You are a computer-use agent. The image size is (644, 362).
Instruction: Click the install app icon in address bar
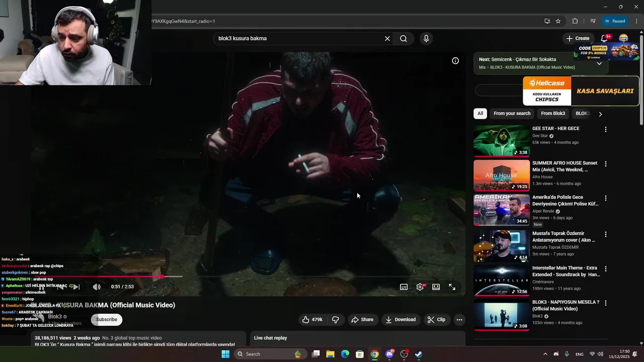coord(547,21)
